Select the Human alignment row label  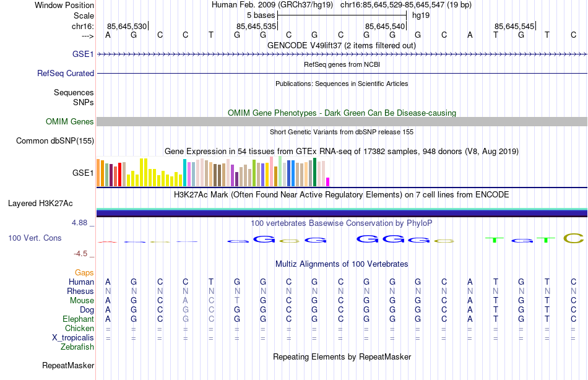click(x=81, y=282)
